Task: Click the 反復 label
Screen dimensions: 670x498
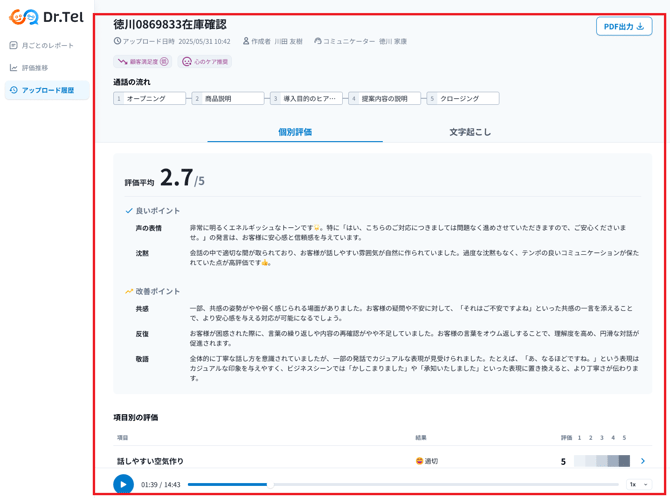Action: point(142,334)
